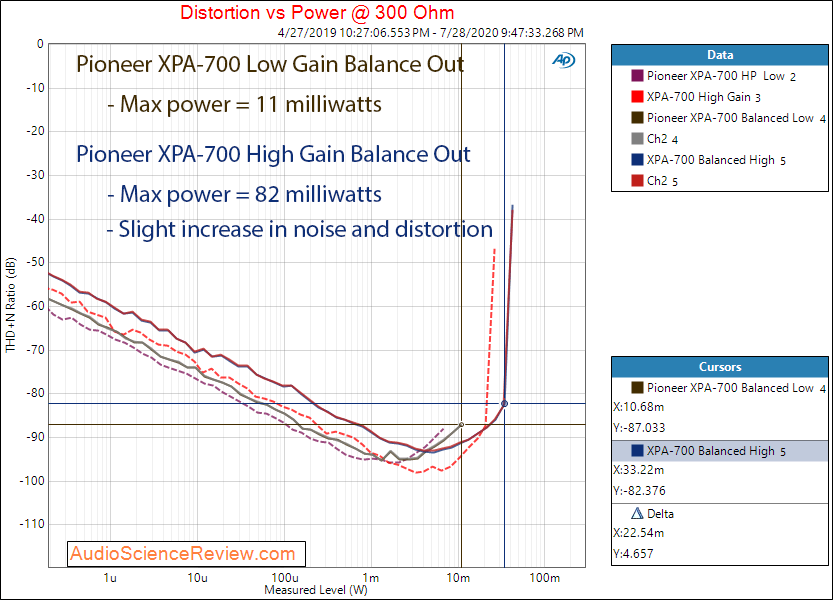Click the brown swatch in the Cursors panel
Viewport: 833px width, 600px height.
[637, 387]
